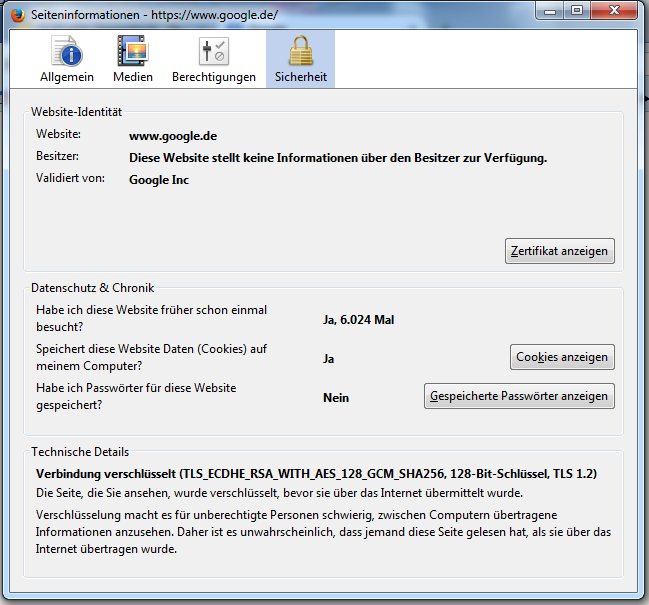Click the Google Inc validator value
Image resolution: width=649 pixels, height=605 pixels.
pos(159,180)
